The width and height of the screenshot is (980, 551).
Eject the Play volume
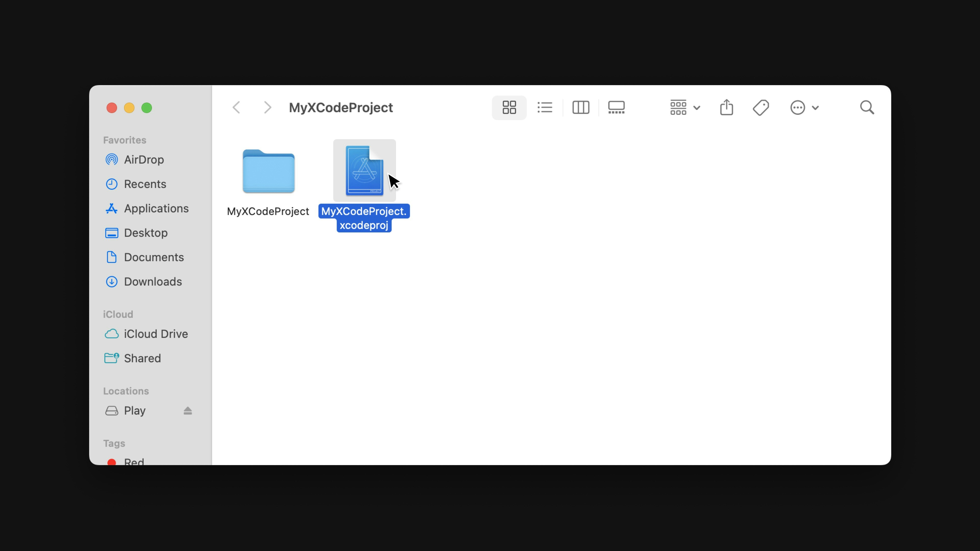(188, 411)
